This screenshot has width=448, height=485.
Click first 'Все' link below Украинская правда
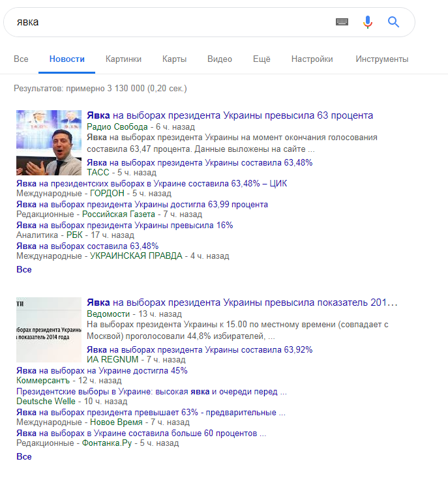coord(24,270)
